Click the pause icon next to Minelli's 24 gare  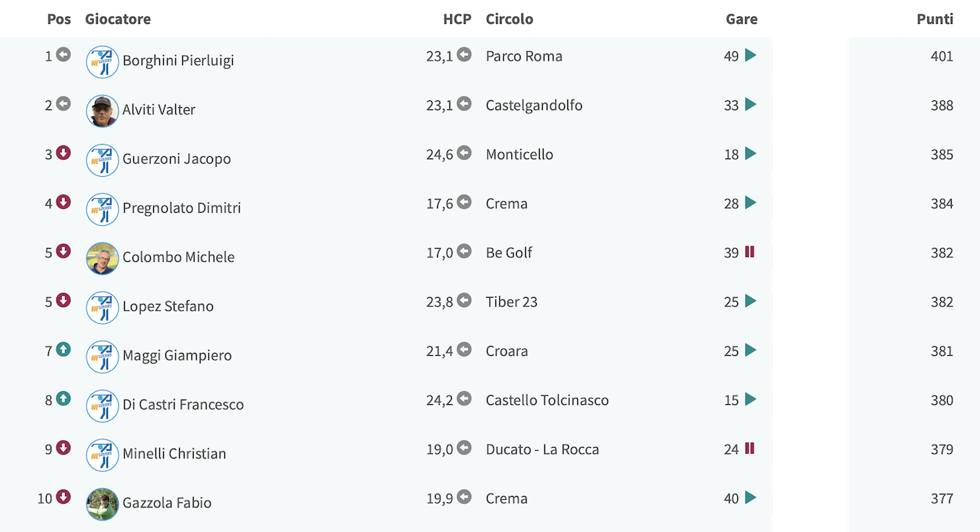point(750,449)
